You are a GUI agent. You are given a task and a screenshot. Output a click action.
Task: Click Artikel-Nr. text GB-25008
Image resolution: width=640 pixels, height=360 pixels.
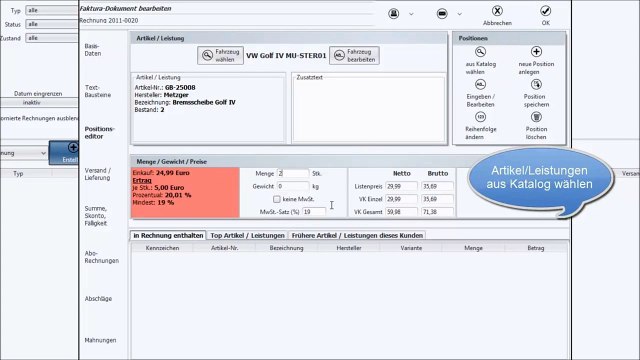pos(180,87)
